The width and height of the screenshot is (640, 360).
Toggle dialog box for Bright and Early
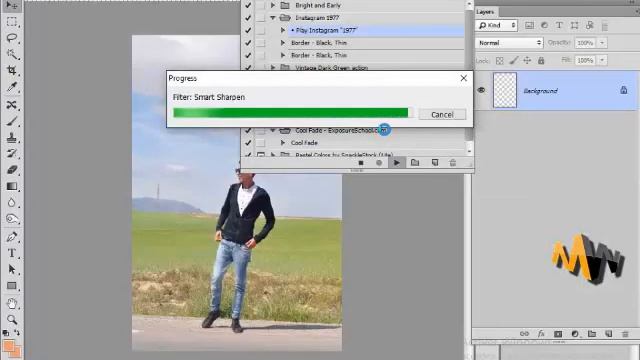tap(260, 5)
